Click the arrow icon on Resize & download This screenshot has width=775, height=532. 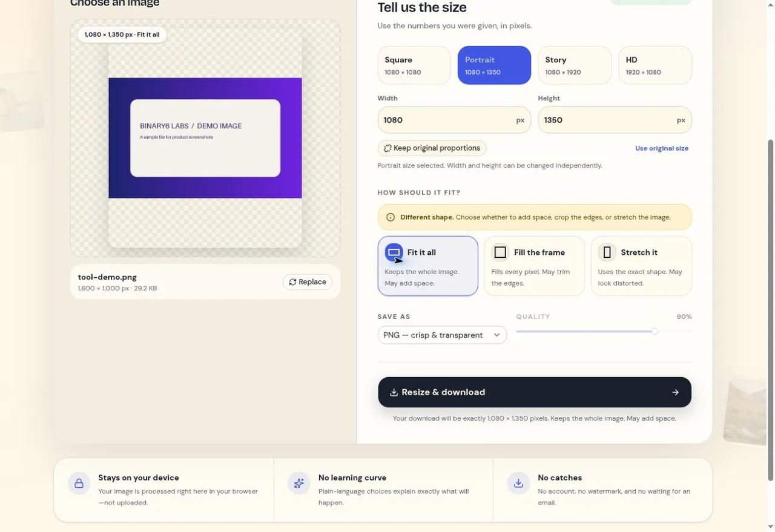(675, 392)
